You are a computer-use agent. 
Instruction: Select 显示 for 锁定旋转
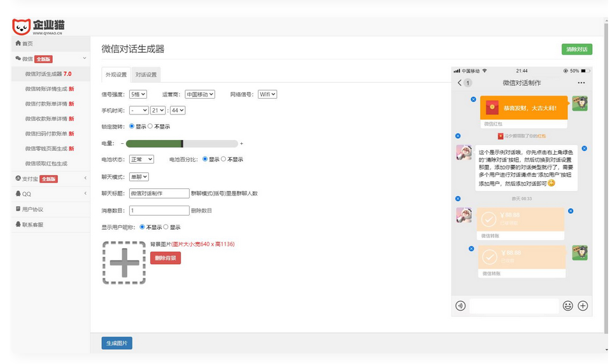[132, 126]
